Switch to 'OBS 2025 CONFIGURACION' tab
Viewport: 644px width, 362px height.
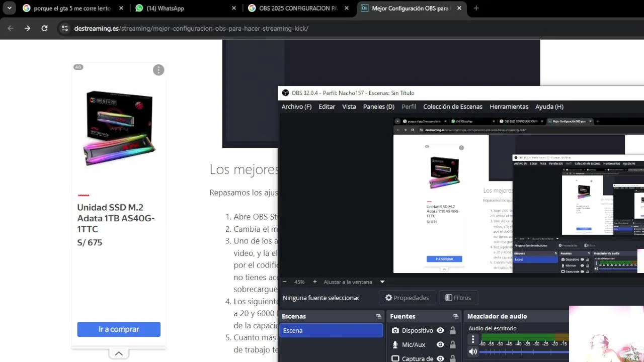click(297, 8)
